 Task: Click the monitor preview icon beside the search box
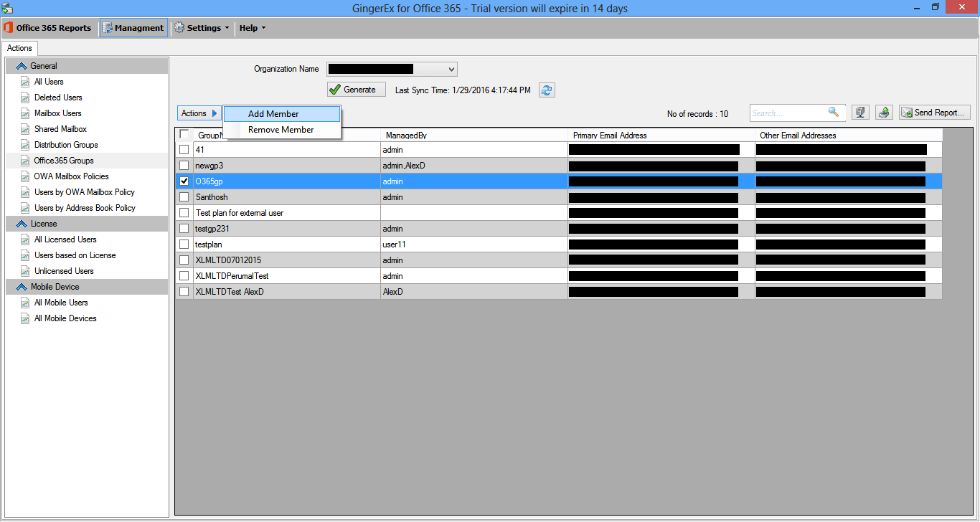[x=861, y=113]
